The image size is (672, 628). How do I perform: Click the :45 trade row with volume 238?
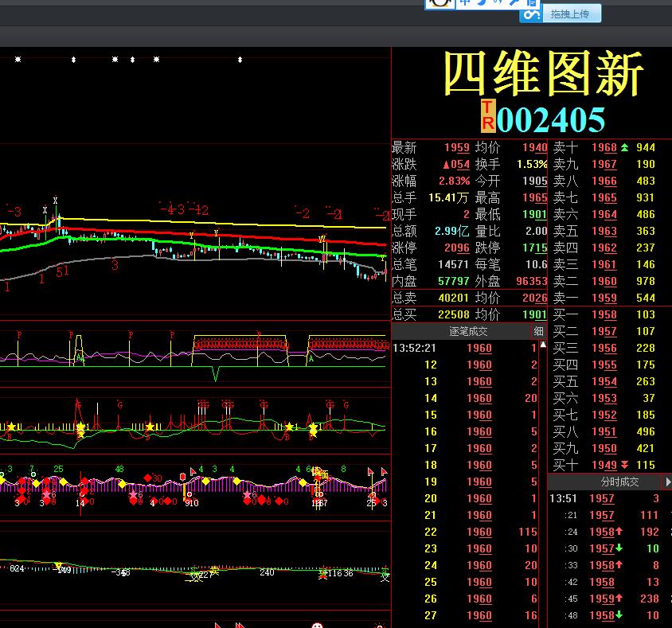point(604,599)
